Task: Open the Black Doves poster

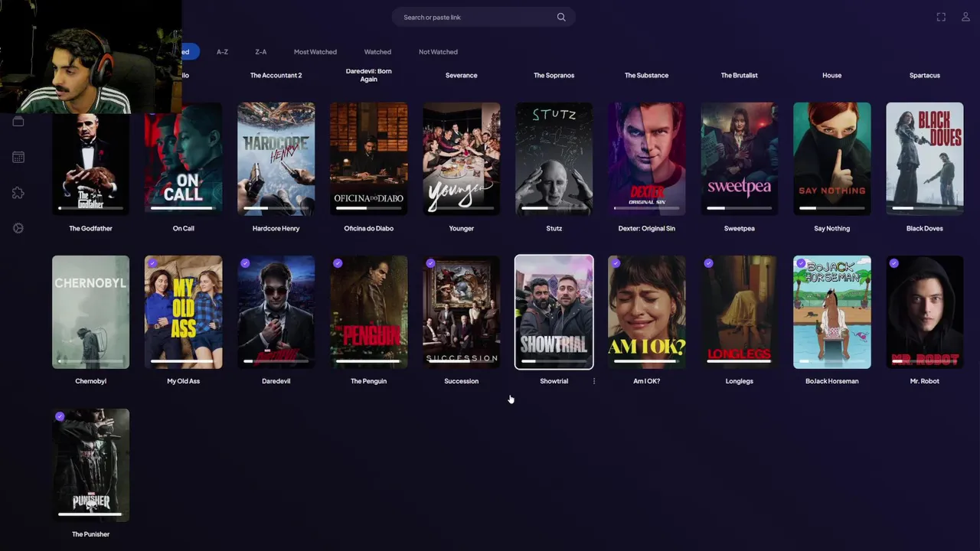Action: coord(924,159)
